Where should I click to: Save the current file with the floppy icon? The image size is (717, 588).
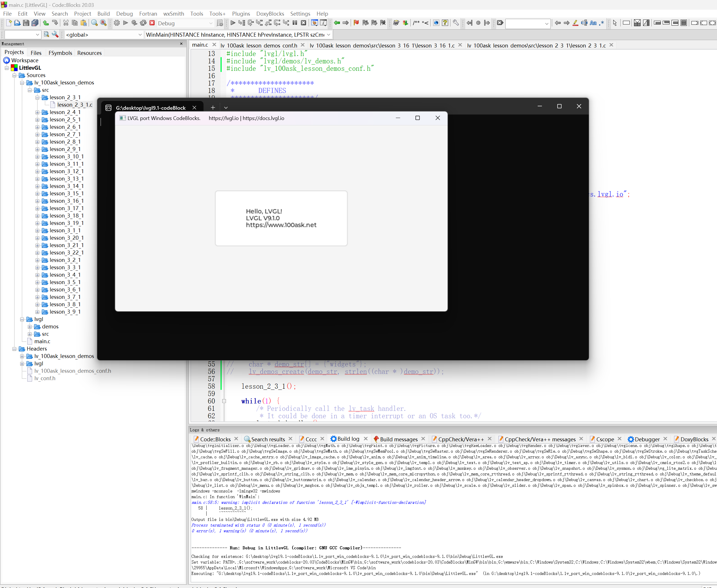(26, 23)
